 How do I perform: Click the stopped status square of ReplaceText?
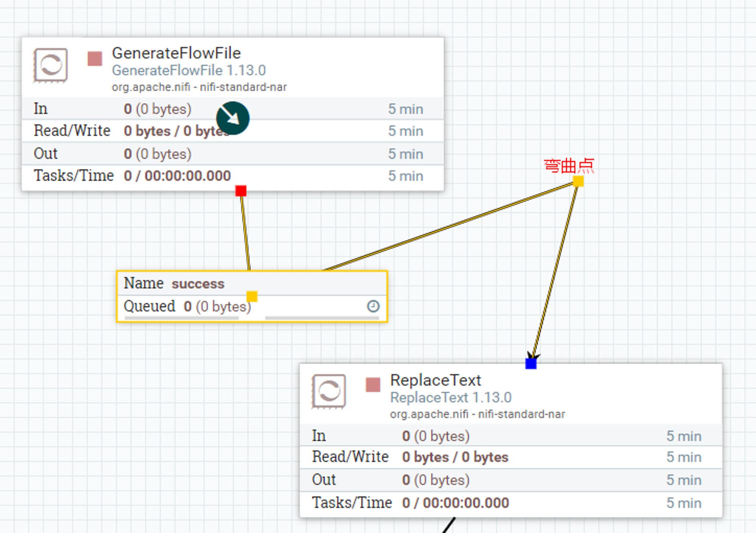pos(373,385)
